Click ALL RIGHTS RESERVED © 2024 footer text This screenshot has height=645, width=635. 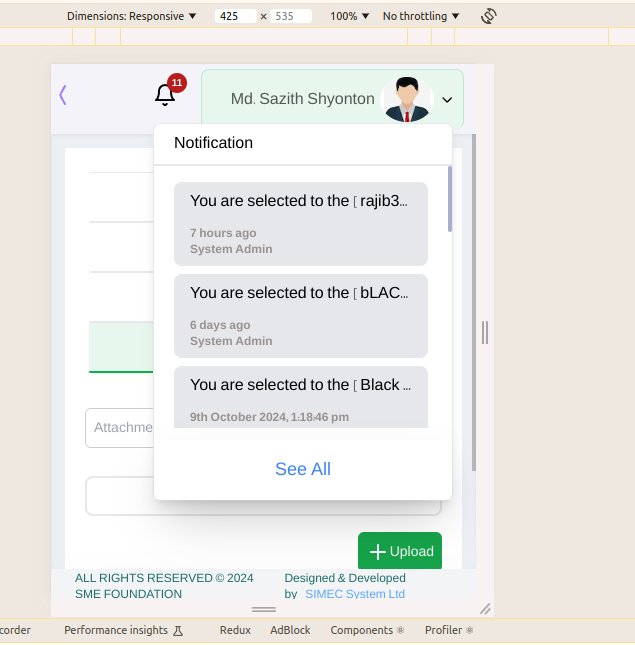pos(164,578)
